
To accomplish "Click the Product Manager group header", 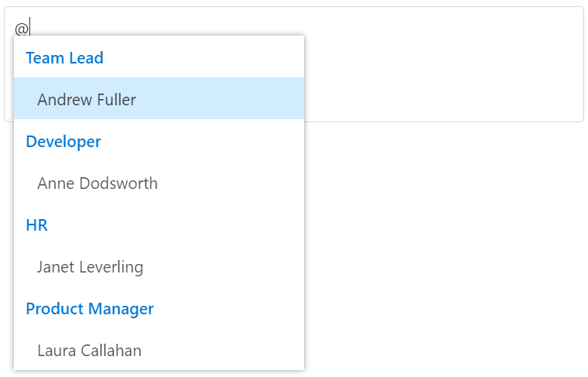I will (90, 309).
